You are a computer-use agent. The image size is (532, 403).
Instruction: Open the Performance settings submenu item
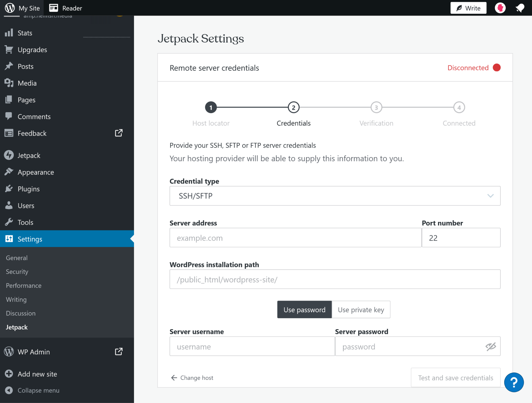23,285
